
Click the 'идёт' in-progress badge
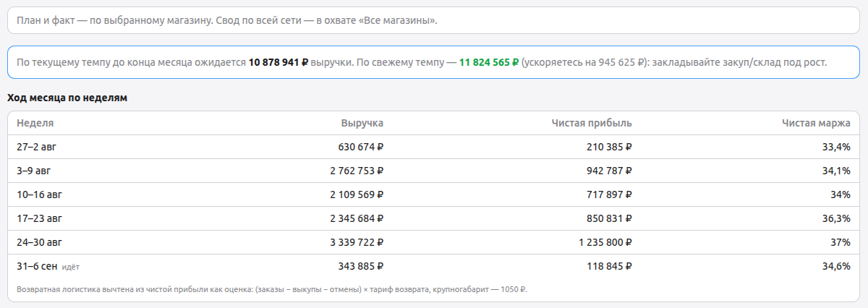tap(71, 267)
